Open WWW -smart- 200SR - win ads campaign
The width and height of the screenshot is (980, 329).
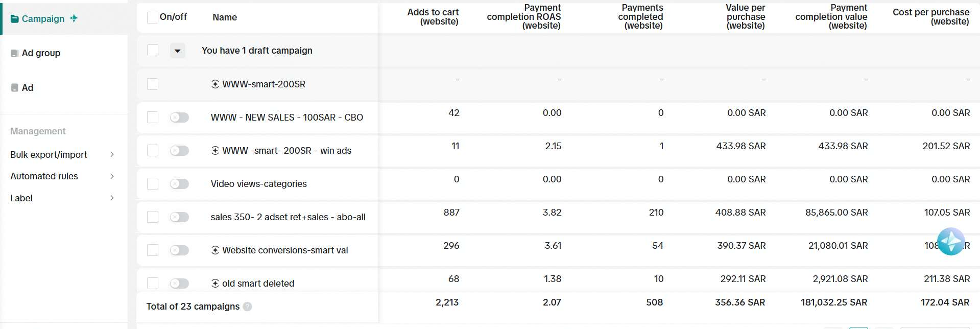pos(286,151)
